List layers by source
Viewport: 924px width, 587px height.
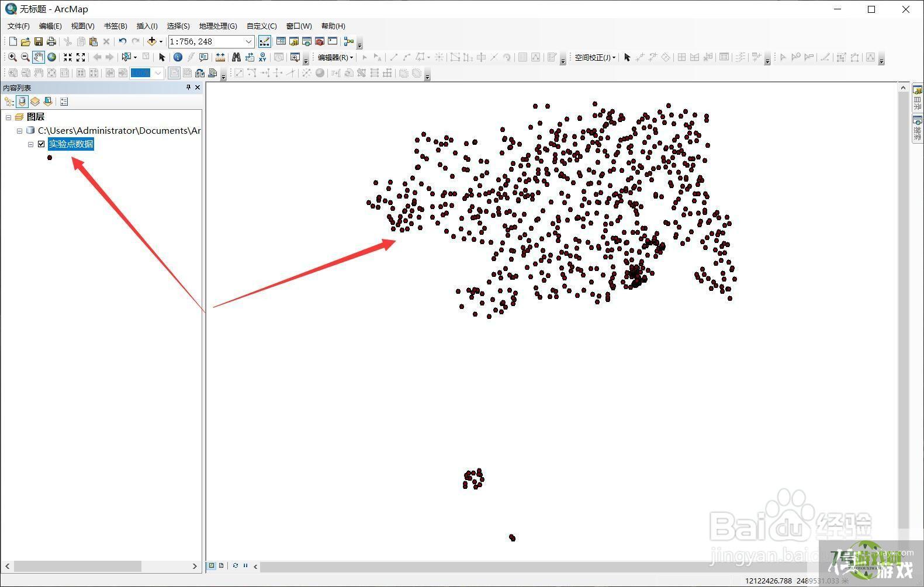click(x=22, y=102)
